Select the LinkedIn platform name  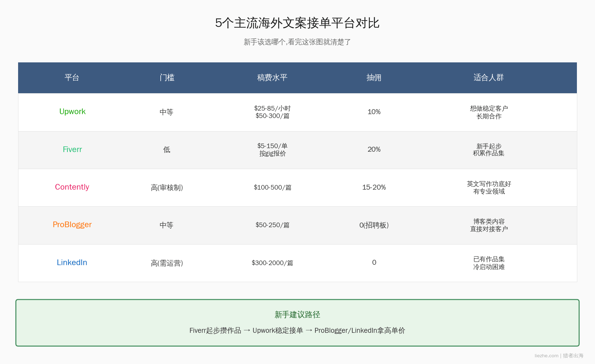tap(72, 263)
